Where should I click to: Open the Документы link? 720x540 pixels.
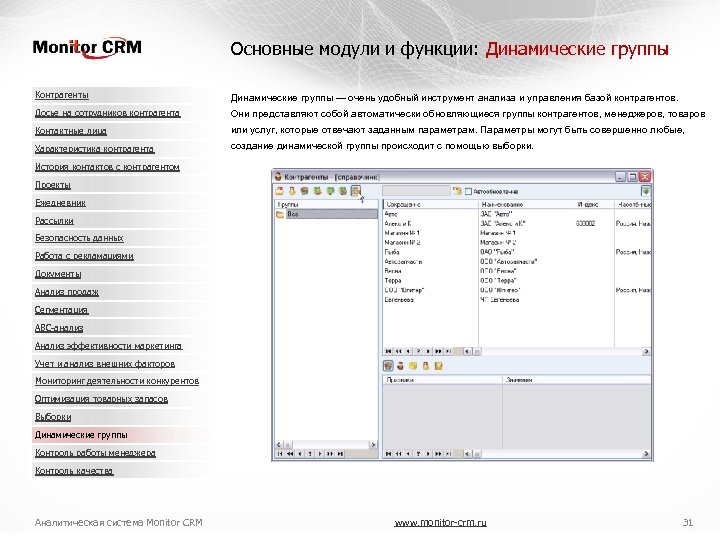coord(58,274)
